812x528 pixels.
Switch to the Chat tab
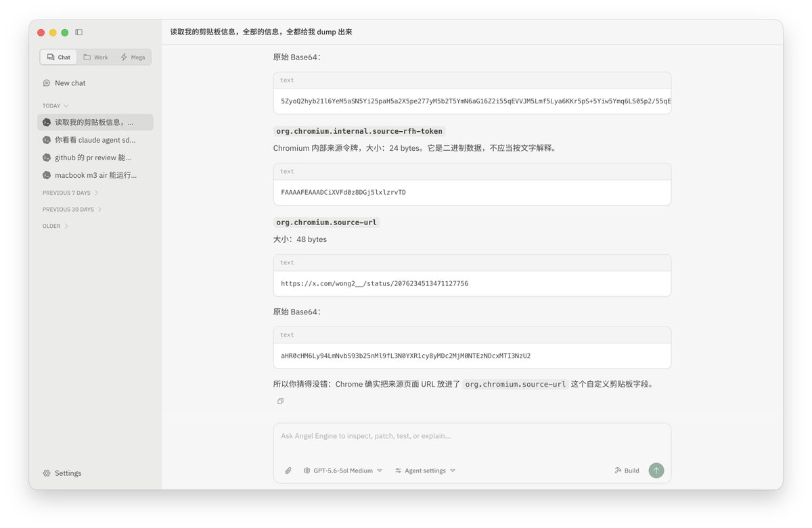[58, 57]
